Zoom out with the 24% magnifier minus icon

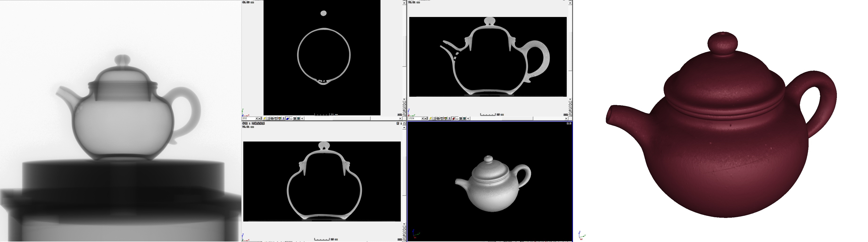[x=404, y=115]
